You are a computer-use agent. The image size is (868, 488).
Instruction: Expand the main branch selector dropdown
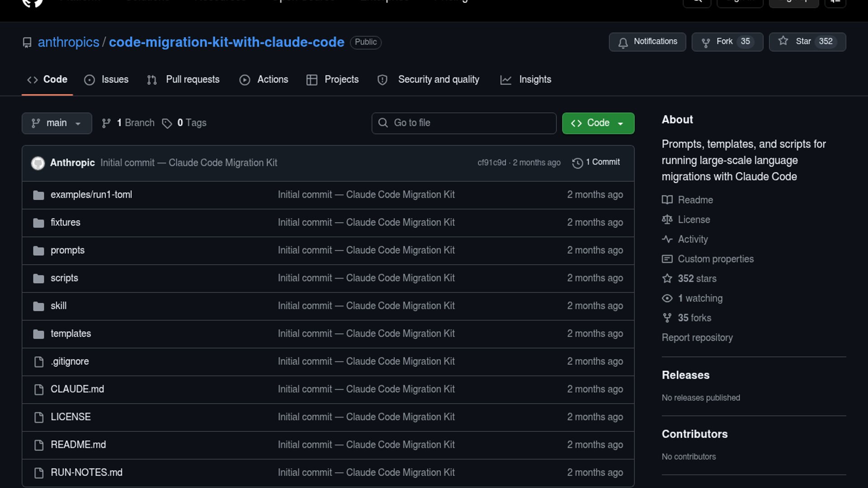tap(57, 123)
